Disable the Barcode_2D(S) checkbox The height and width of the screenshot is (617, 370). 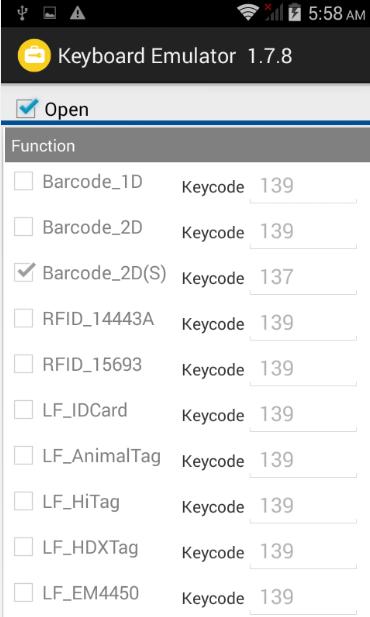click(24, 272)
